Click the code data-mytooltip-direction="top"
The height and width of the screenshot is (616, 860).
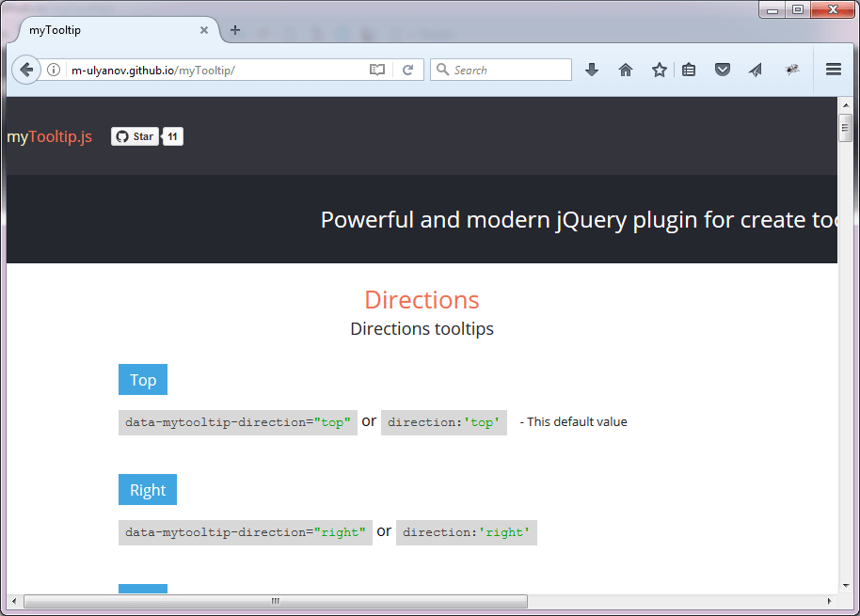pos(238,422)
